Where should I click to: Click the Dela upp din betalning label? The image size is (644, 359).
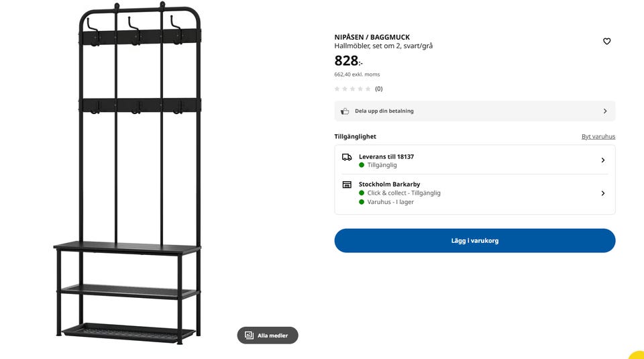tap(384, 111)
